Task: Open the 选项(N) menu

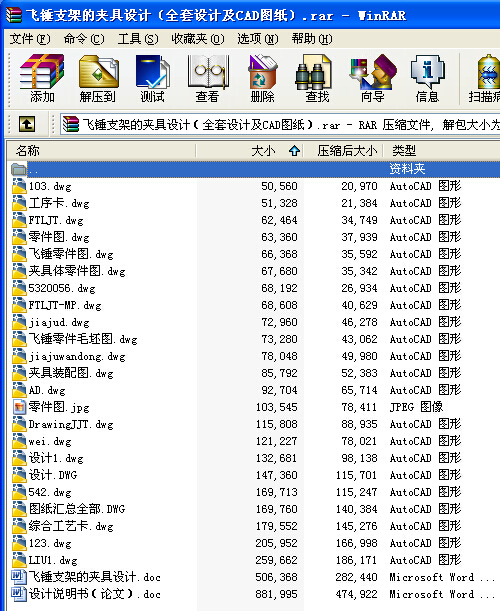Action: 258,39
